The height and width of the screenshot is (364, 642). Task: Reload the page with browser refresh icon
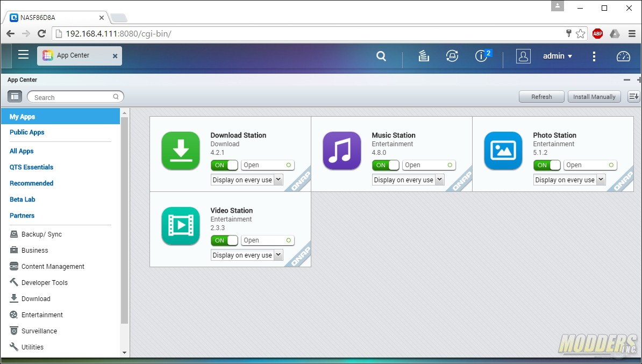(41, 33)
